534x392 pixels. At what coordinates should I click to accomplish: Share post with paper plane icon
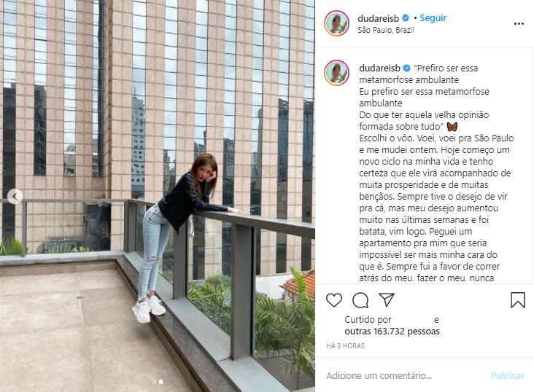click(387, 299)
